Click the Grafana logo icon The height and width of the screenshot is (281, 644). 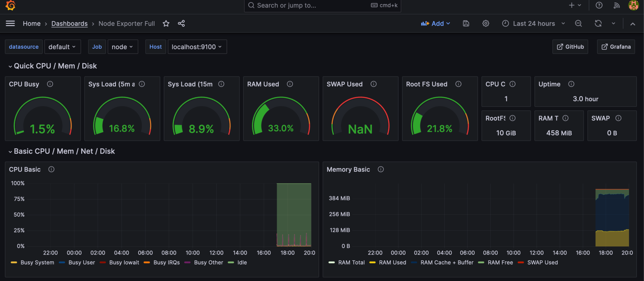[10, 5]
